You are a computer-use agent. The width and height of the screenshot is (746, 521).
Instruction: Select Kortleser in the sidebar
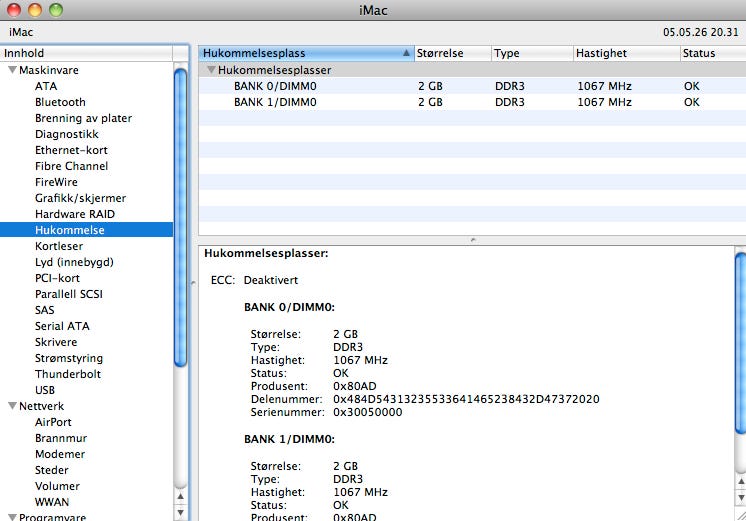pos(59,246)
